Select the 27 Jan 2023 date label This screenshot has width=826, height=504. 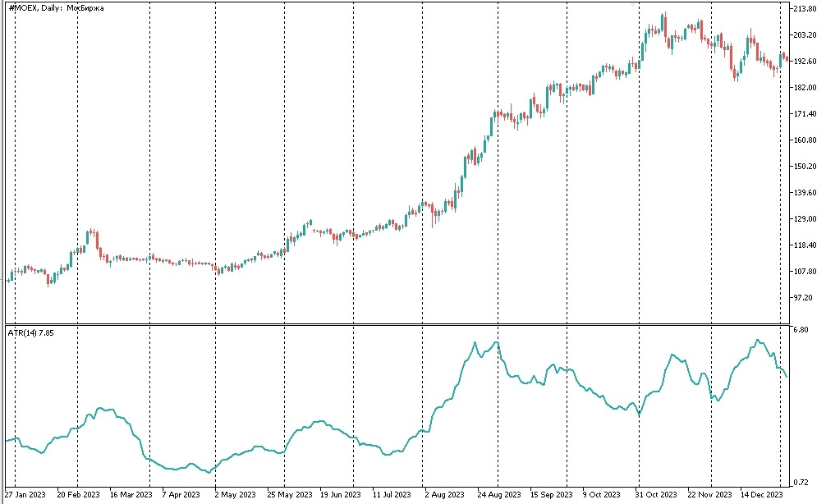[x=25, y=494]
